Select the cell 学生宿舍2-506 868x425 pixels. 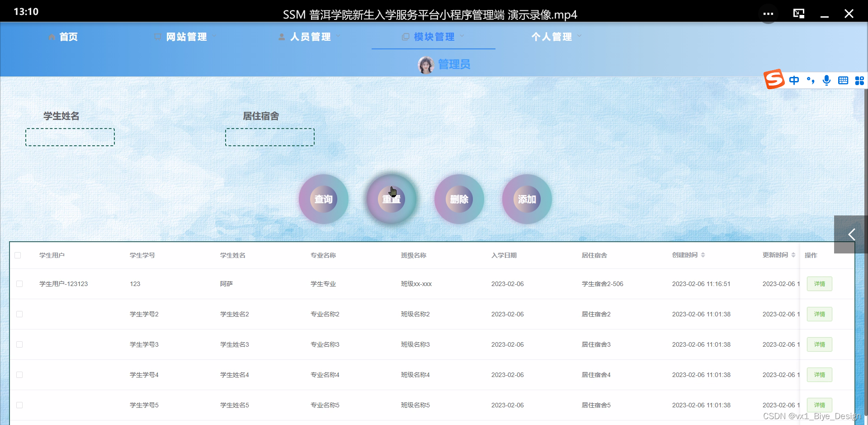click(603, 284)
